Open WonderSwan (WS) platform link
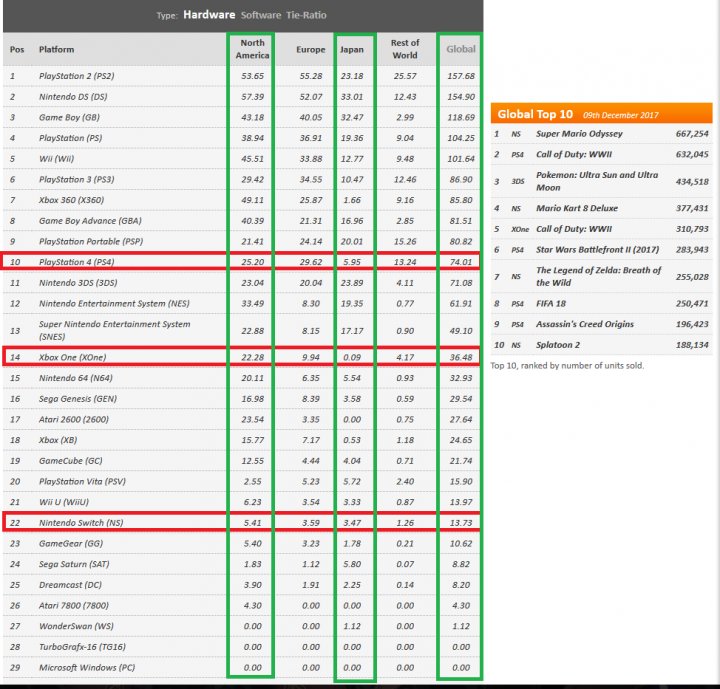The image size is (720, 689). click(76, 626)
